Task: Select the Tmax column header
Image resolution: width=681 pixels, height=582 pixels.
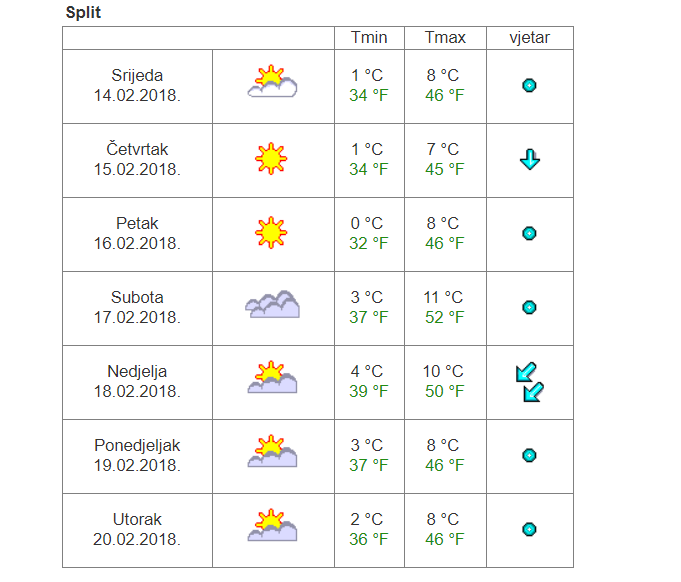Action: click(445, 38)
